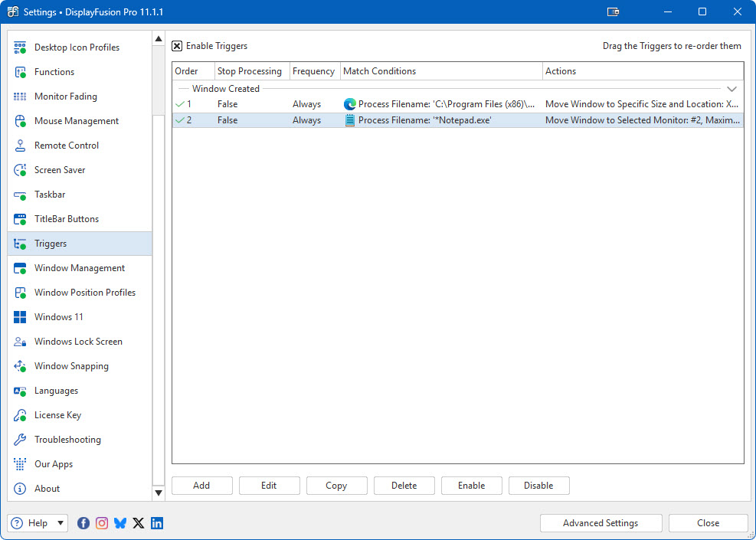Click the Disable button below trigger list
The width and height of the screenshot is (756, 540).
point(538,486)
